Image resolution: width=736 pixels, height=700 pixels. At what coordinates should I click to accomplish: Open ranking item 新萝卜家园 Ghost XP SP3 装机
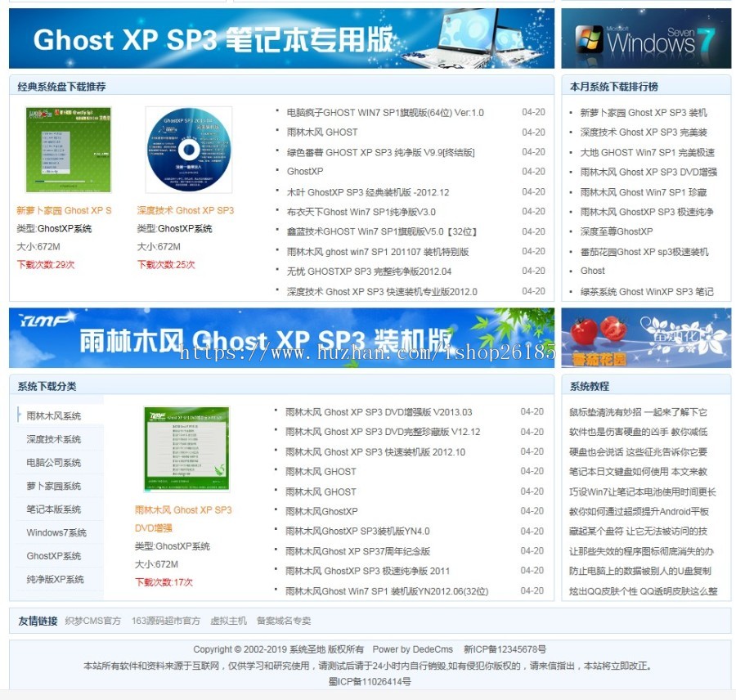coord(644,113)
